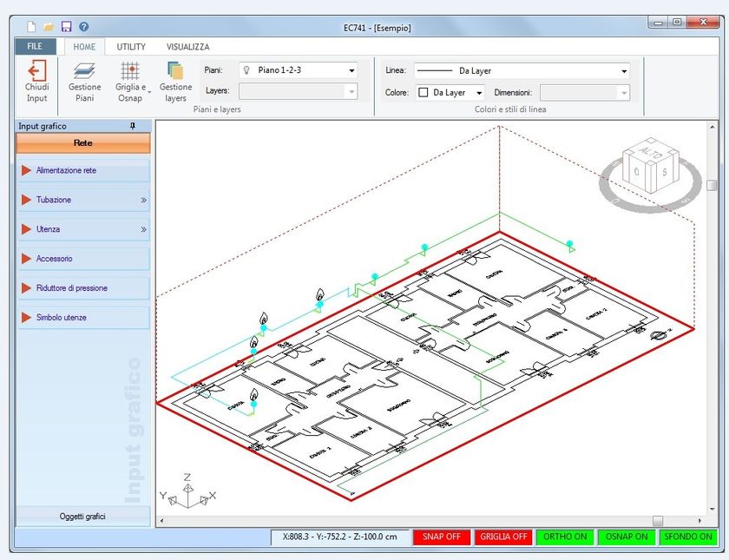Open Gestione layers
Viewport: 729px width, 560px height.
click(175, 82)
